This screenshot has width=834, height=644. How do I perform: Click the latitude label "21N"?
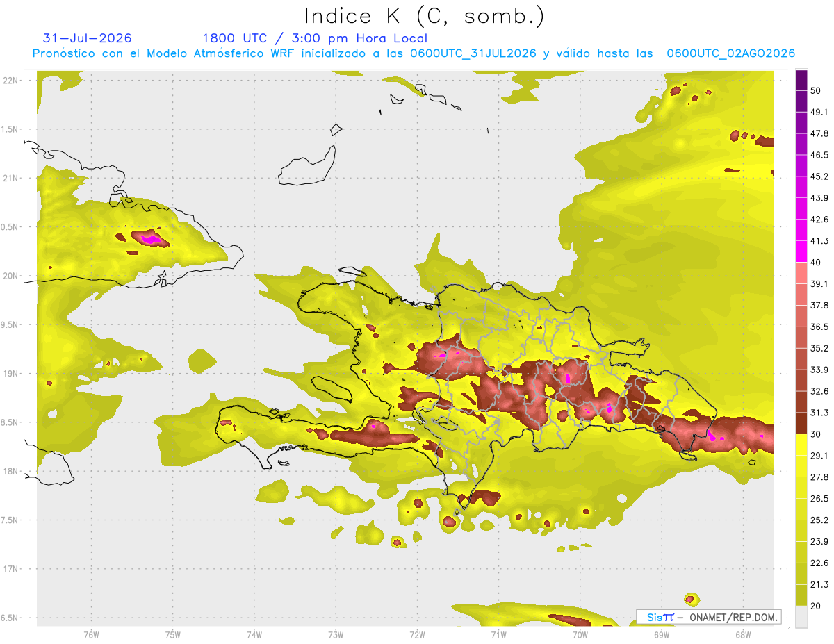pyautogui.click(x=11, y=179)
